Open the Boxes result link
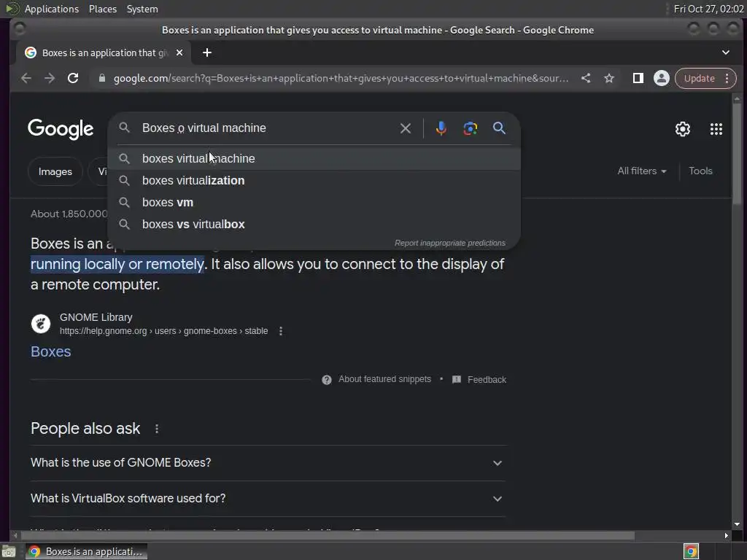 (x=50, y=351)
